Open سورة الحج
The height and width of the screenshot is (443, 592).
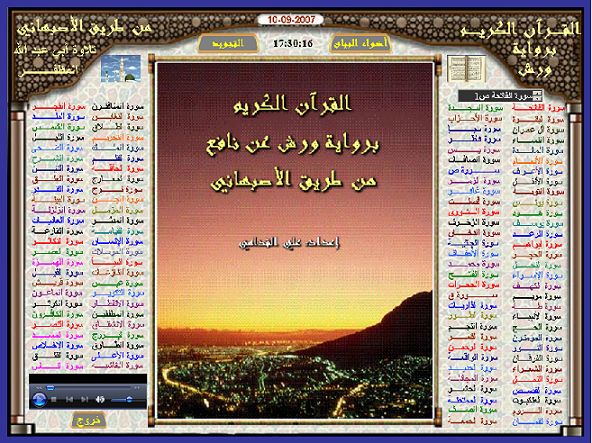click(x=538, y=327)
